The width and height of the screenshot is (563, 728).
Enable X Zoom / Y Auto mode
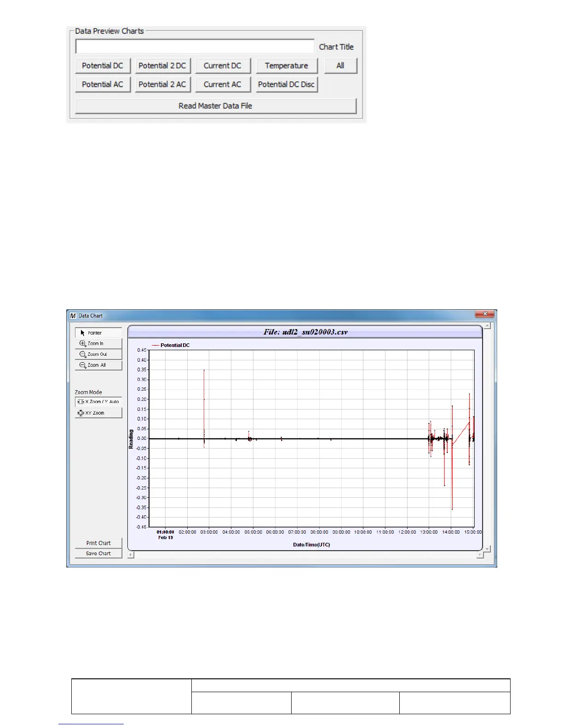tap(98, 402)
